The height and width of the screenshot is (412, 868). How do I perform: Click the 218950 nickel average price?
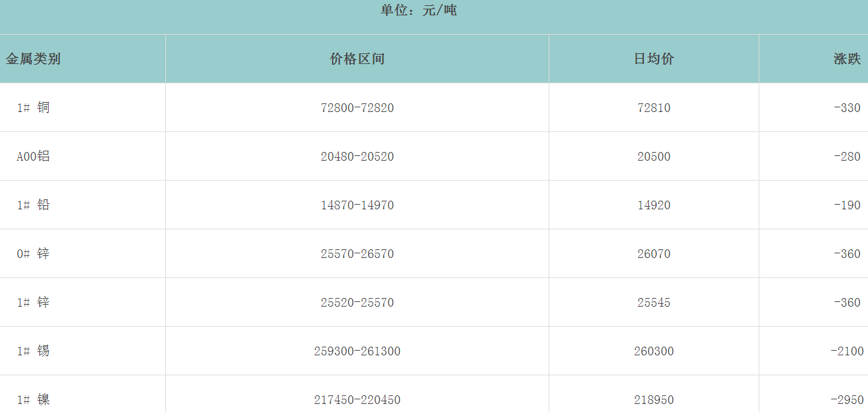point(653,399)
